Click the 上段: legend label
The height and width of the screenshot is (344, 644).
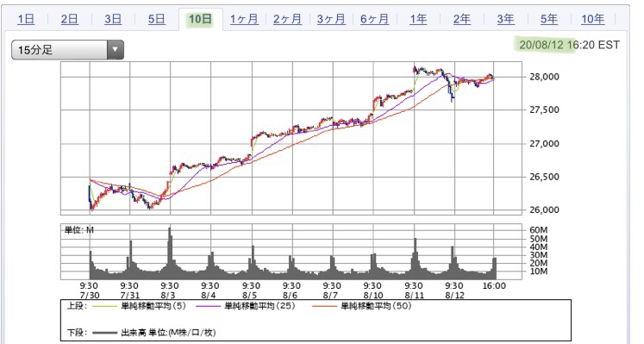(77, 306)
